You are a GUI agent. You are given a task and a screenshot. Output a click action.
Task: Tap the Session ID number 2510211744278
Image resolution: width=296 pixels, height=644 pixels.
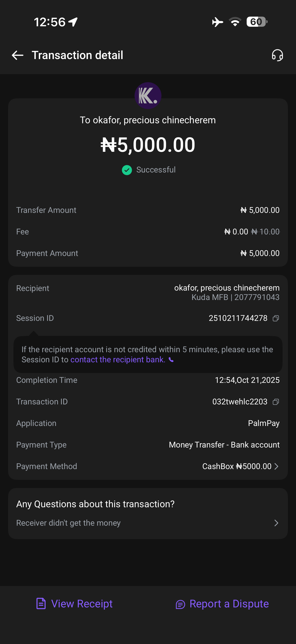coord(238,318)
